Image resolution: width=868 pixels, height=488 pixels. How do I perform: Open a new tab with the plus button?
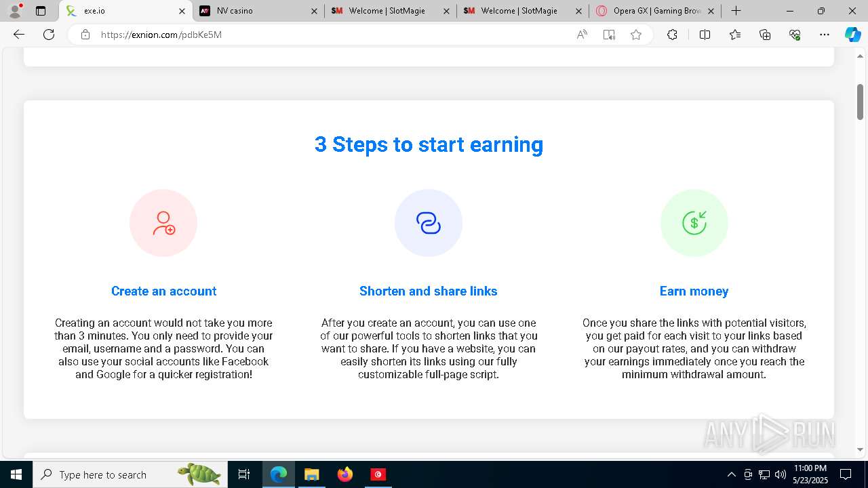pos(736,11)
